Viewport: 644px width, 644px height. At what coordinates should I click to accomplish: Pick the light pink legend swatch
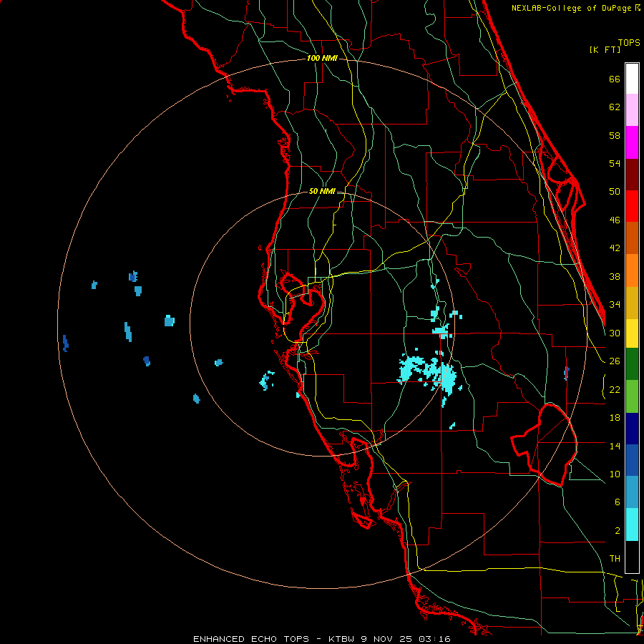pos(632,110)
